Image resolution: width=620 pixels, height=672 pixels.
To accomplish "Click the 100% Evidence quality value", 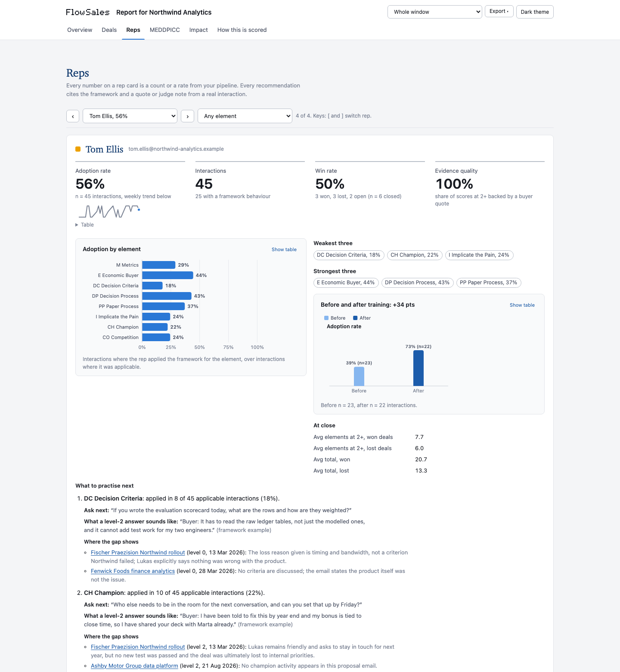I will (x=454, y=184).
